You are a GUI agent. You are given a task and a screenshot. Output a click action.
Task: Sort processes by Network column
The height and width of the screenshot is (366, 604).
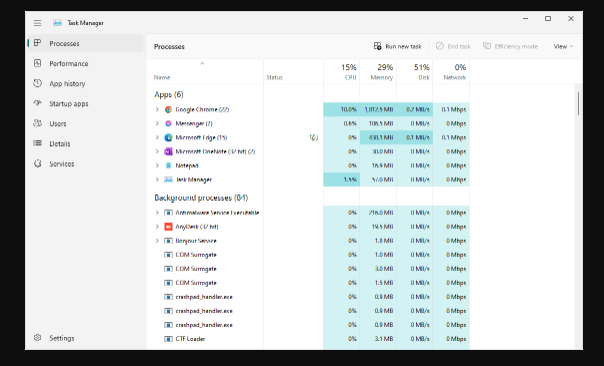tap(451, 72)
